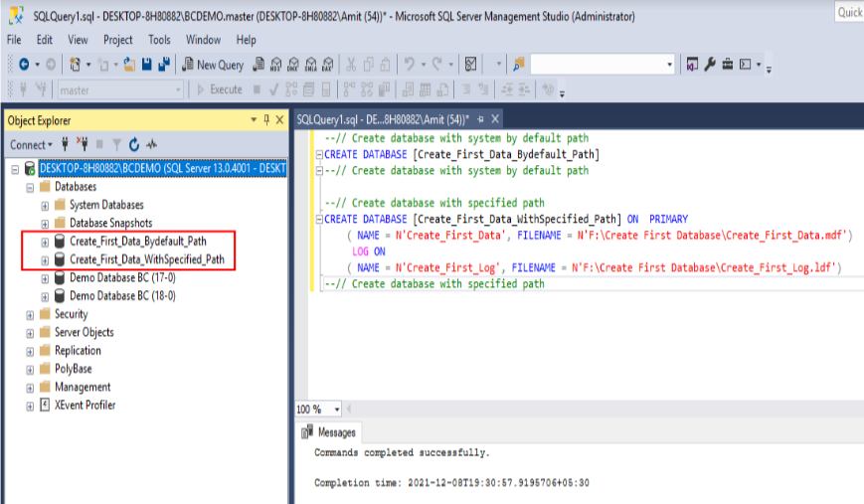The width and height of the screenshot is (864, 504).
Task: Open the Edit menu
Action: (x=44, y=40)
